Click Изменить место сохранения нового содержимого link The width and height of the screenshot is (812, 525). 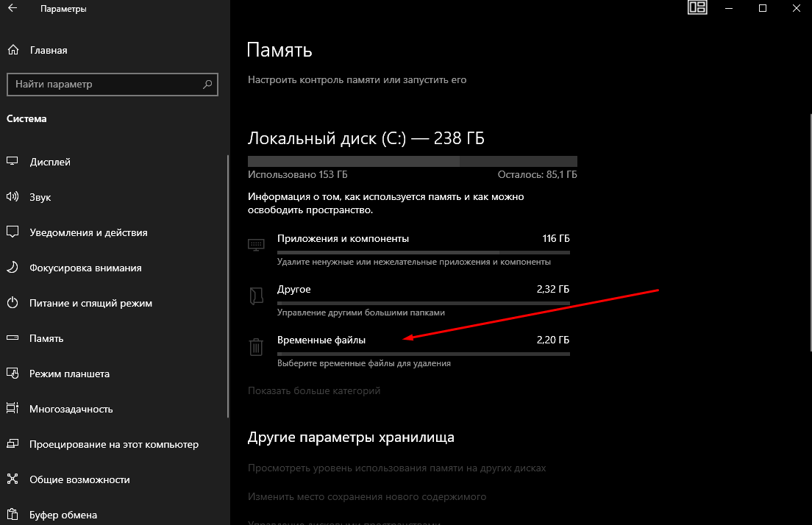coord(367,497)
